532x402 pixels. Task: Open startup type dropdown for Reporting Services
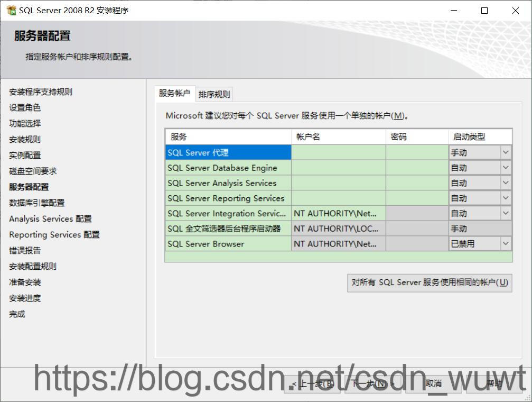[x=506, y=198]
